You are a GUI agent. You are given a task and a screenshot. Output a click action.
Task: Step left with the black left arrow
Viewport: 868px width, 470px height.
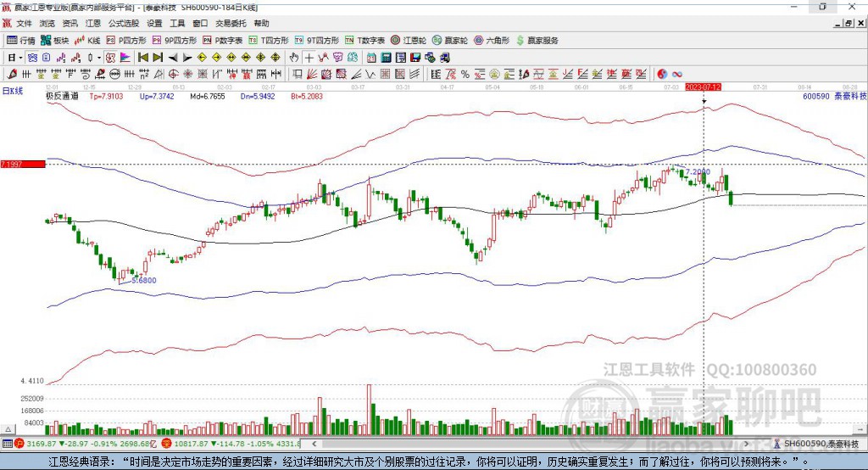tap(173, 58)
